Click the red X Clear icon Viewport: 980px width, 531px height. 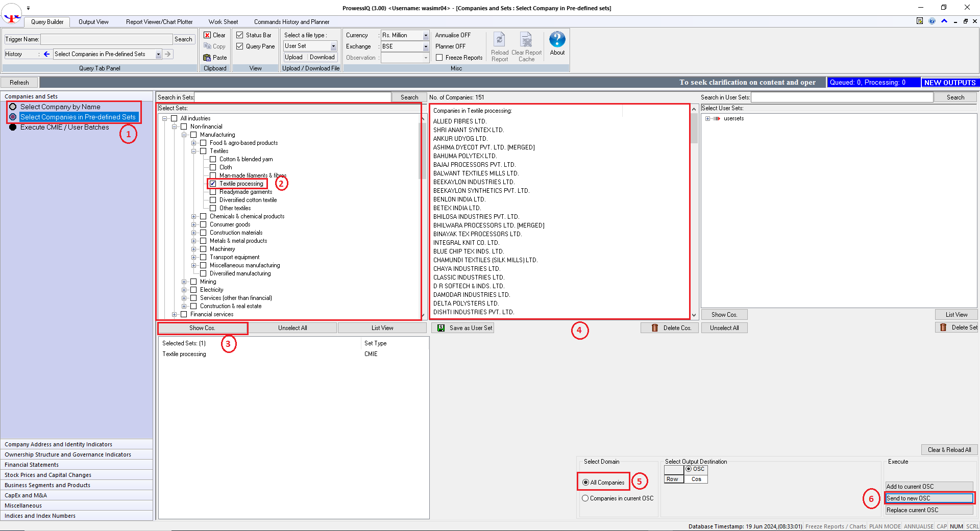pyautogui.click(x=207, y=35)
